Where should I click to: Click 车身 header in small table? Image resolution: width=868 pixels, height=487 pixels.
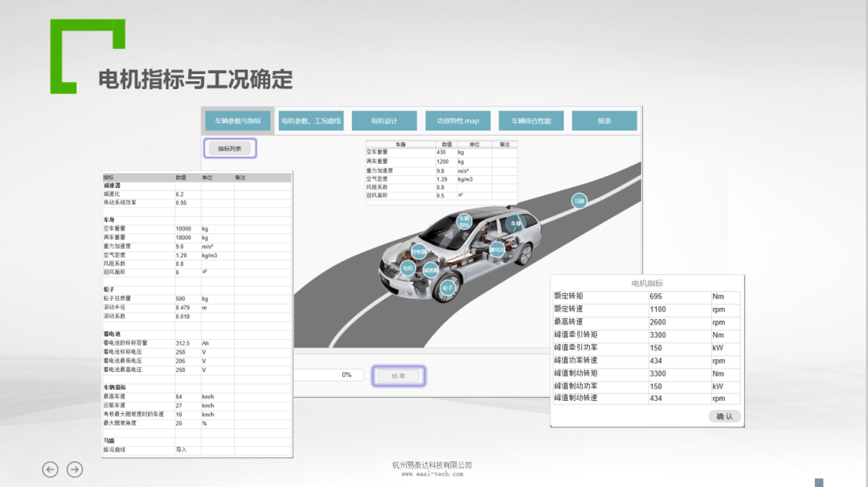click(401, 145)
